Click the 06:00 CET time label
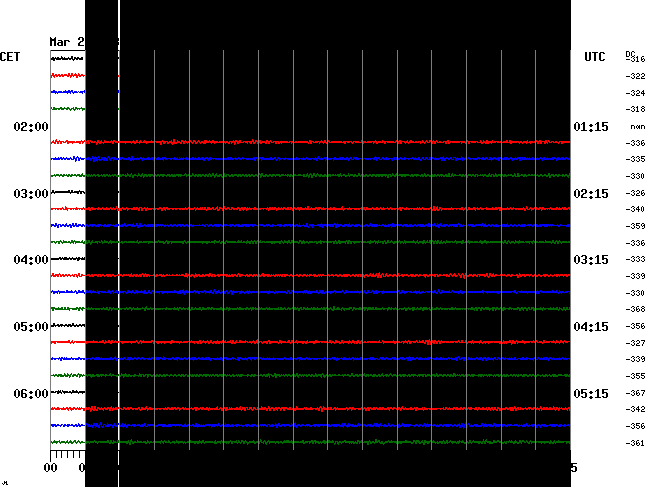The width and height of the screenshot is (650, 494). (x=31, y=393)
